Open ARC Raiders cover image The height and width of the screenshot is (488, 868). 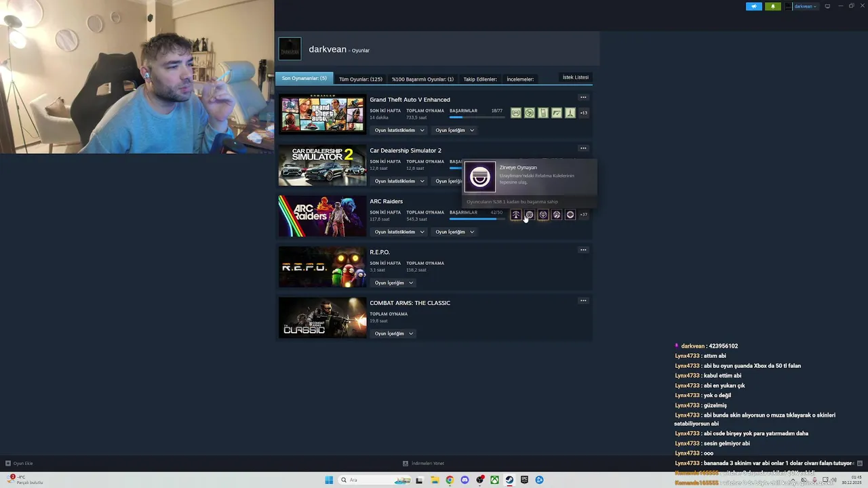coord(322,216)
